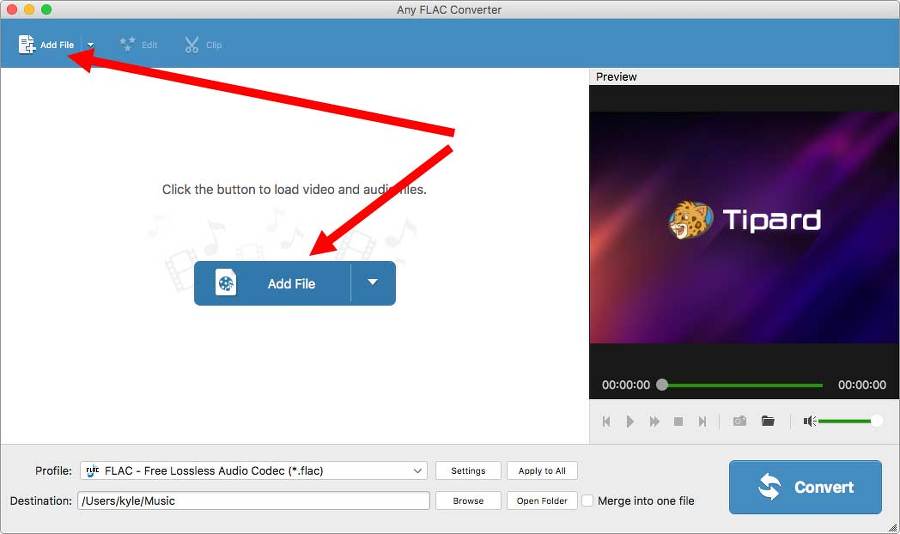Fast forward the preview
Screen dimensions: 900x534
click(x=654, y=421)
